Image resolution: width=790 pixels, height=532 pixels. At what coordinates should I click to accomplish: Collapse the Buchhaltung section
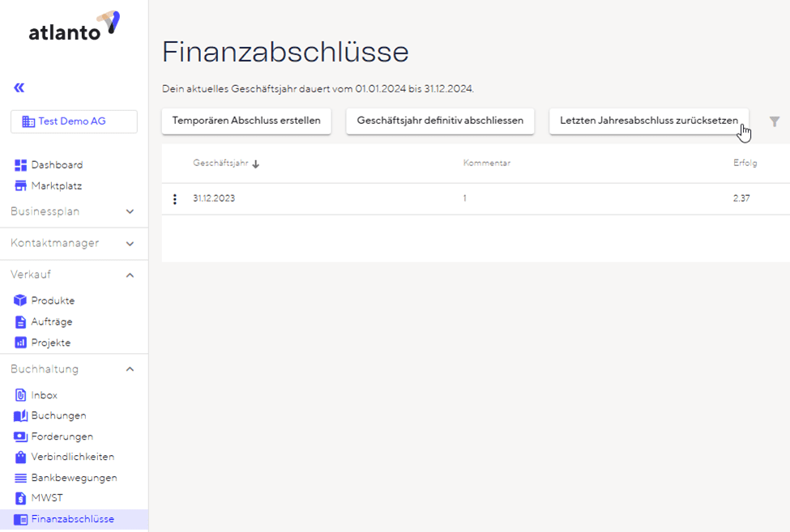point(130,369)
